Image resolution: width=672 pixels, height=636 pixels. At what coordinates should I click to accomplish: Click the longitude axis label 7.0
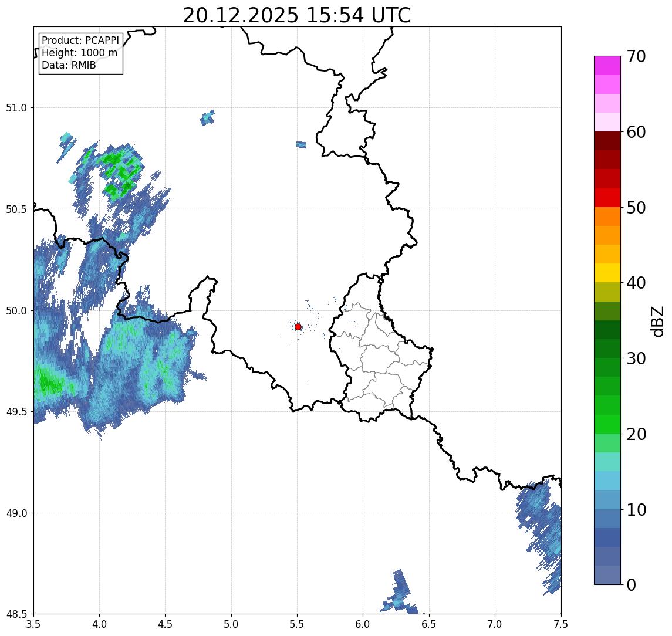click(x=495, y=624)
